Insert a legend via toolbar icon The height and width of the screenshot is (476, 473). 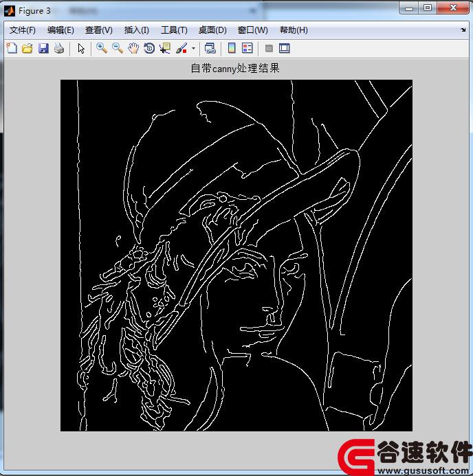coord(247,48)
